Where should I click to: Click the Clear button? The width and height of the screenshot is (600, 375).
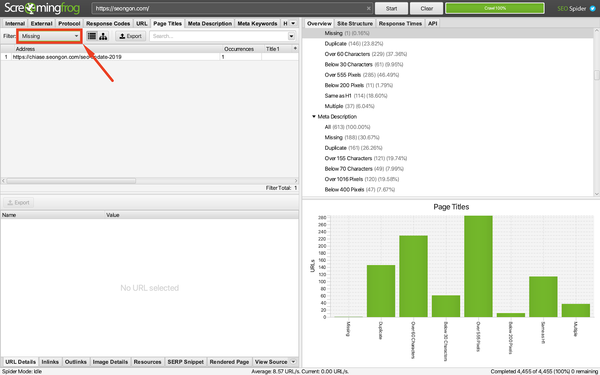(427, 8)
